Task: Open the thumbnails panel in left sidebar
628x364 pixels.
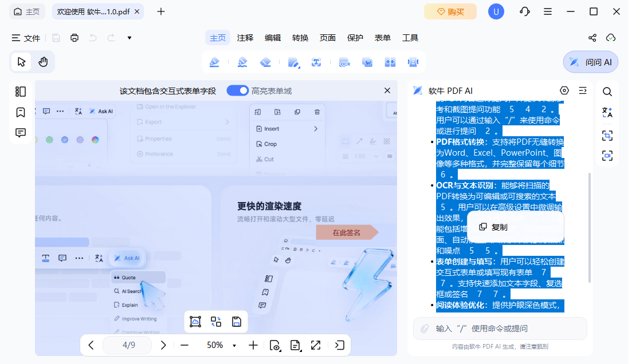Action: (x=21, y=92)
